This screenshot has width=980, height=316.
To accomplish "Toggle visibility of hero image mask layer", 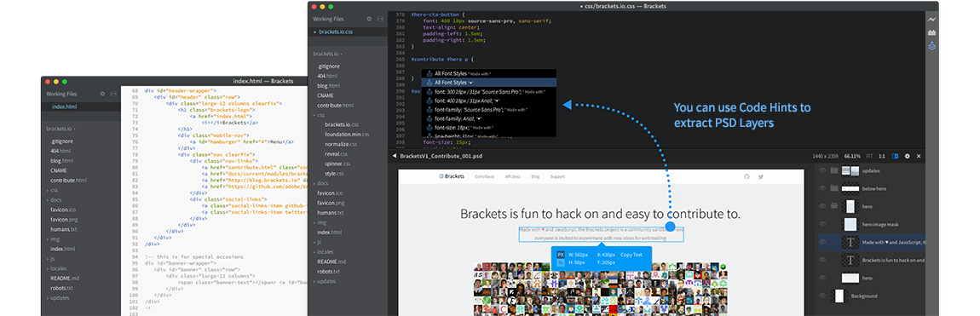I will (822, 224).
